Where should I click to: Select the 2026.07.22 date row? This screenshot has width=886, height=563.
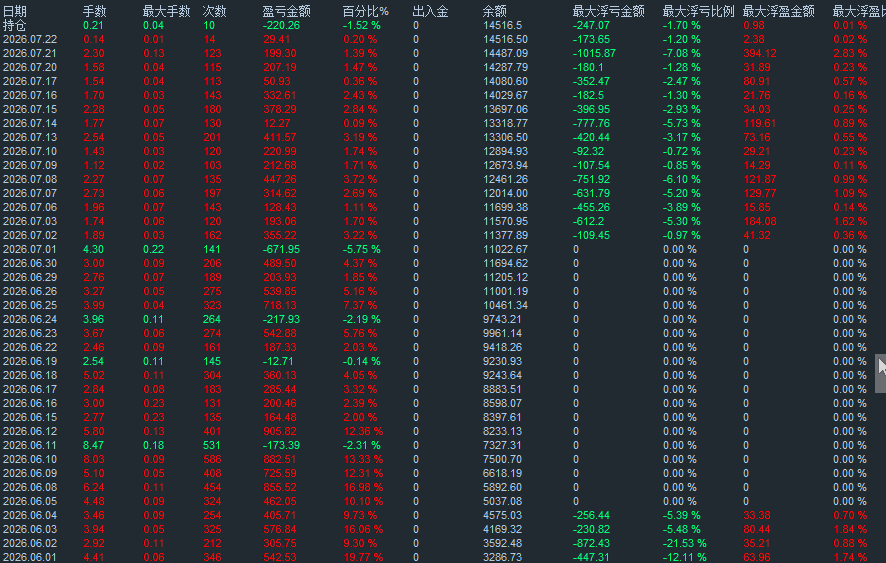pos(30,40)
